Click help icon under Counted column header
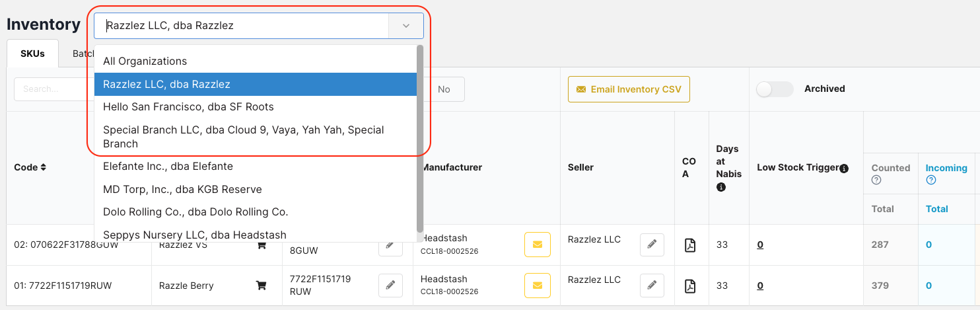 click(876, 180)
